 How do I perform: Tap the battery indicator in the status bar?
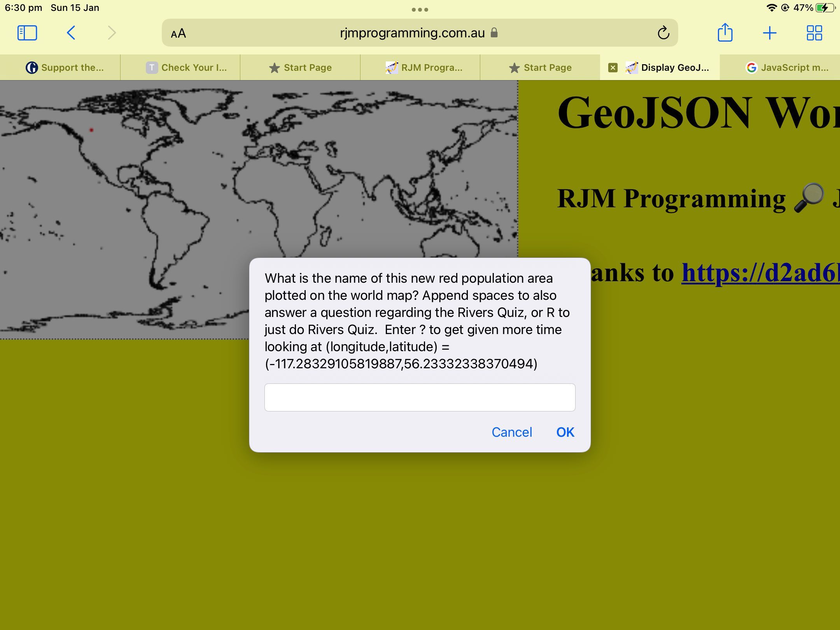click(x=824, y=8)
